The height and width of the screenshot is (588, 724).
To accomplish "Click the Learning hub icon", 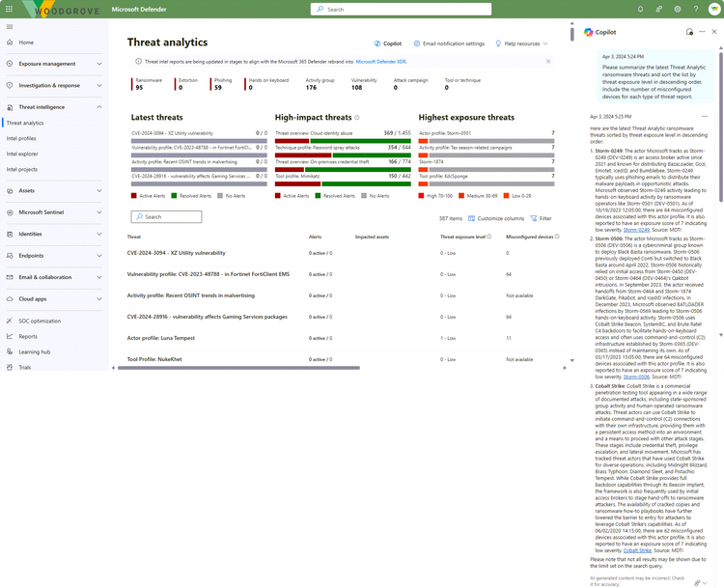I will tap(10, 352).
